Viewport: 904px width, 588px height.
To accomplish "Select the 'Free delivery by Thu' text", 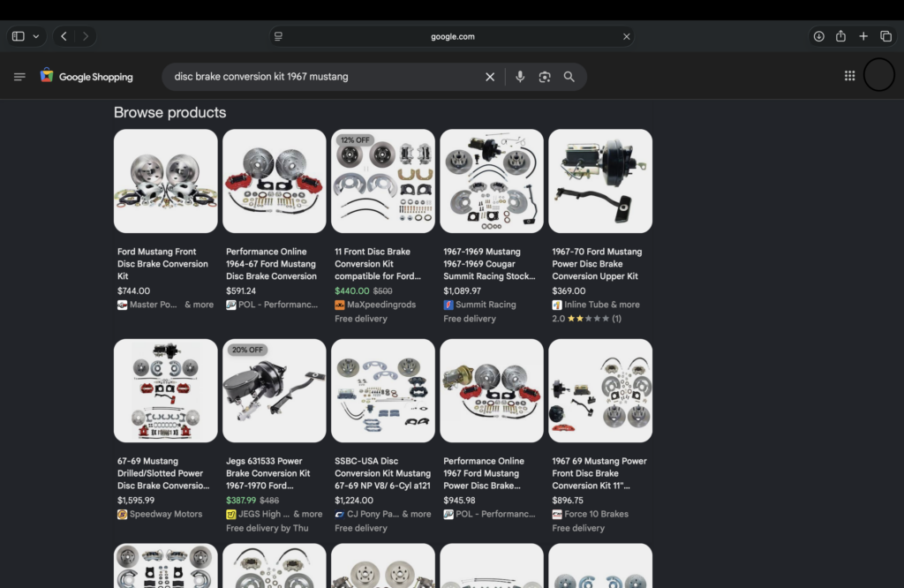I will [x=267, y=528].
